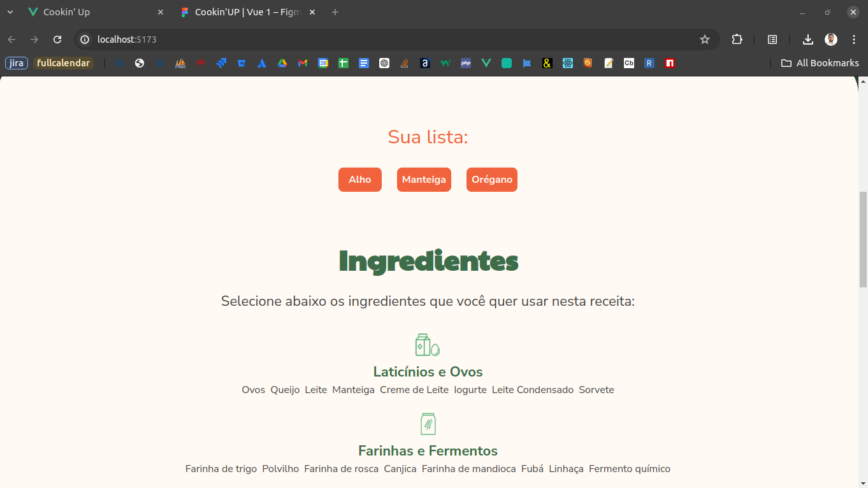Open the Stack Overflow bookmark
This screenshot has height=488, width=868.
pos(405,63)
